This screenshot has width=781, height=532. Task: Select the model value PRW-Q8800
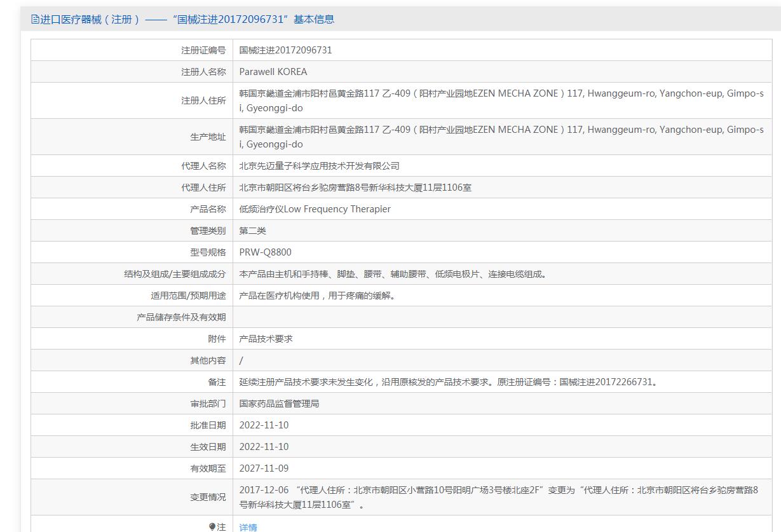coord(266,252)
